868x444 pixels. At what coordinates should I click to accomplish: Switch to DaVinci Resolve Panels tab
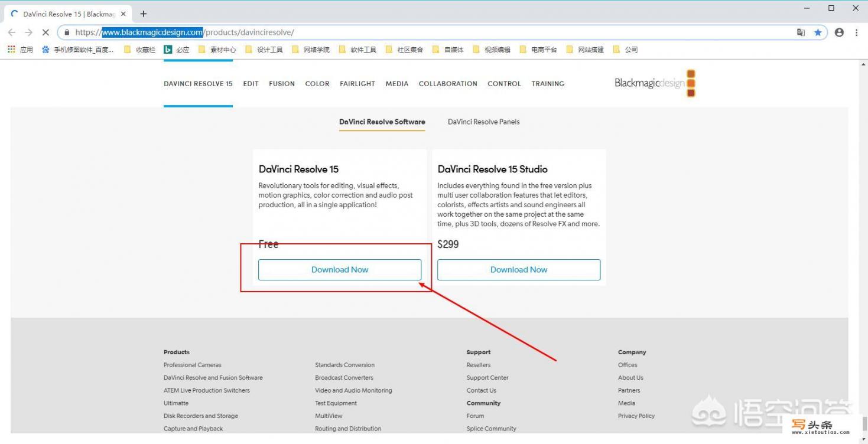click(x=484, y=122)
